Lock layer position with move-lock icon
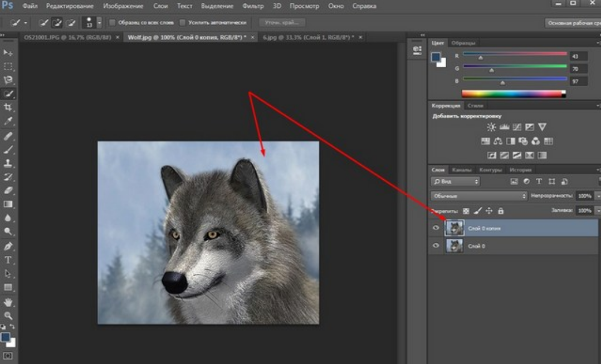Screen dimensions: 601x364 (488, 211)
